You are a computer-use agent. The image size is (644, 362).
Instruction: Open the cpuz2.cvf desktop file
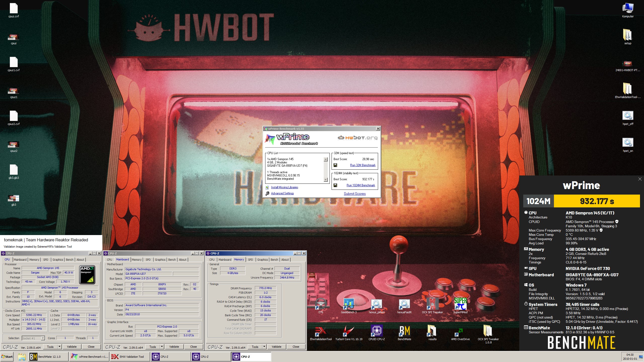(x=14, y=118)
